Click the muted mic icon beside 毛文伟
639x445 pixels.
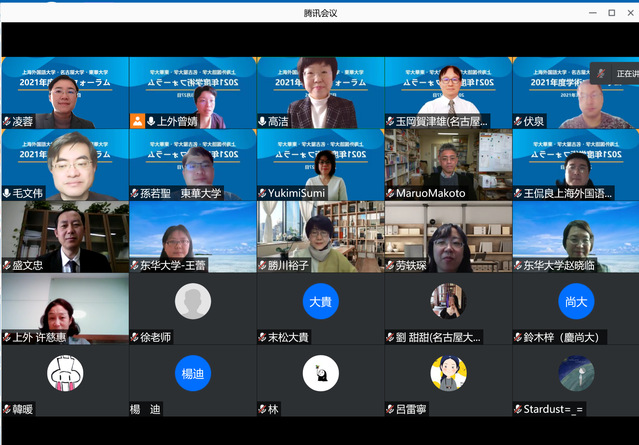pyautogui.click(x=7, y=193)
